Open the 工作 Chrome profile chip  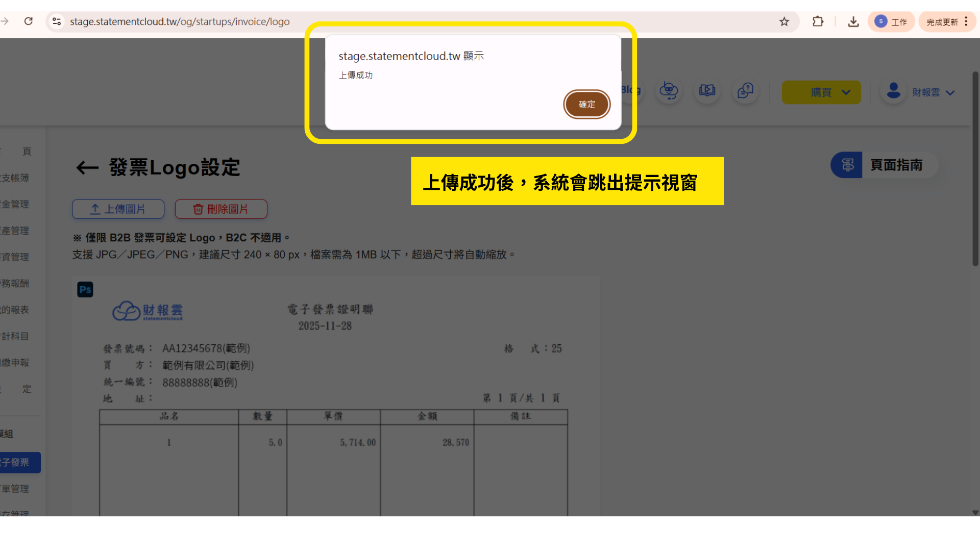point(891,21)
